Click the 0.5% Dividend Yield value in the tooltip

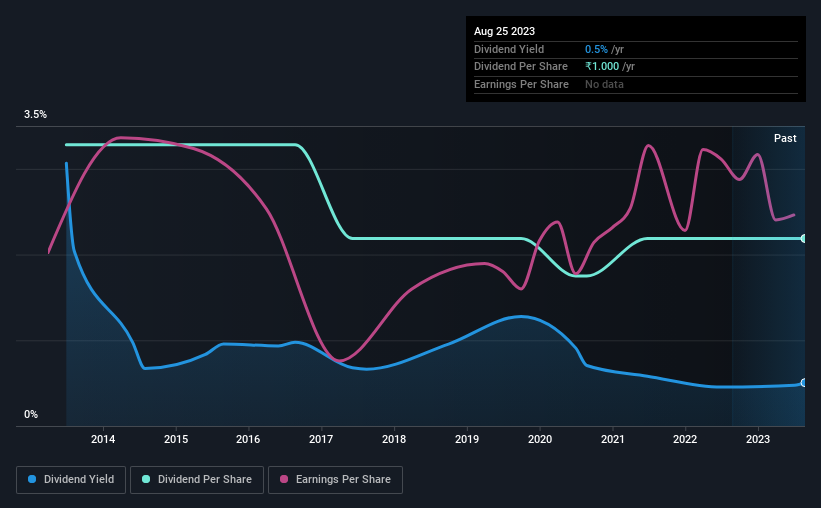tap(596, 49)
